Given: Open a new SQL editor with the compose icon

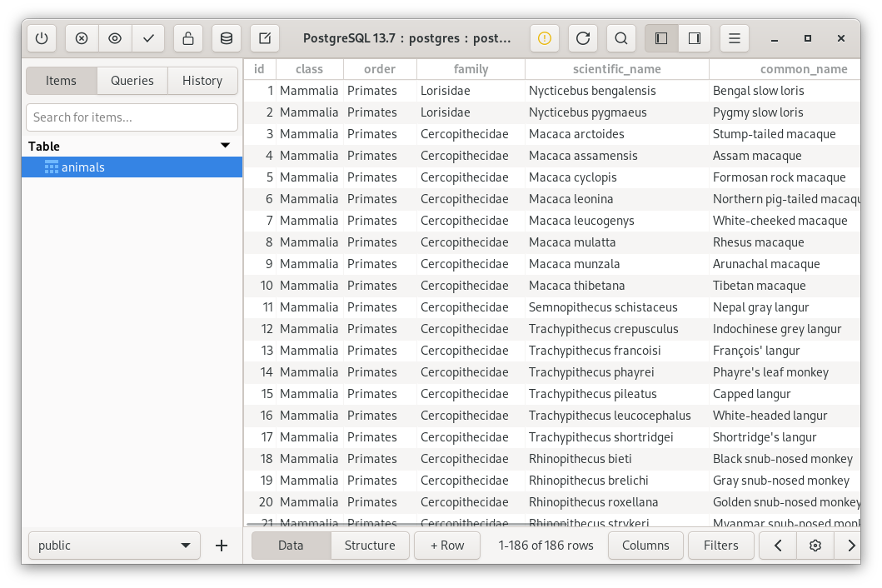Looking at the screenshot, I should click(265, 38).
